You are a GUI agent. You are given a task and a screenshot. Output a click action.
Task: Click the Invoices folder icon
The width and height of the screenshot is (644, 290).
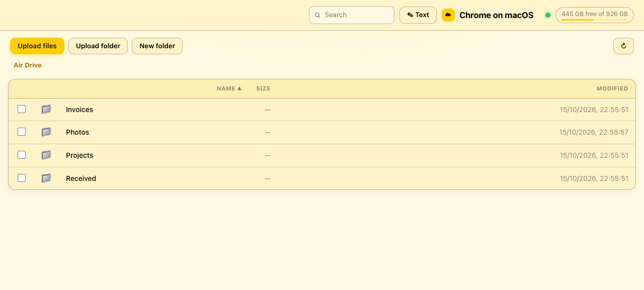point(46,109)
